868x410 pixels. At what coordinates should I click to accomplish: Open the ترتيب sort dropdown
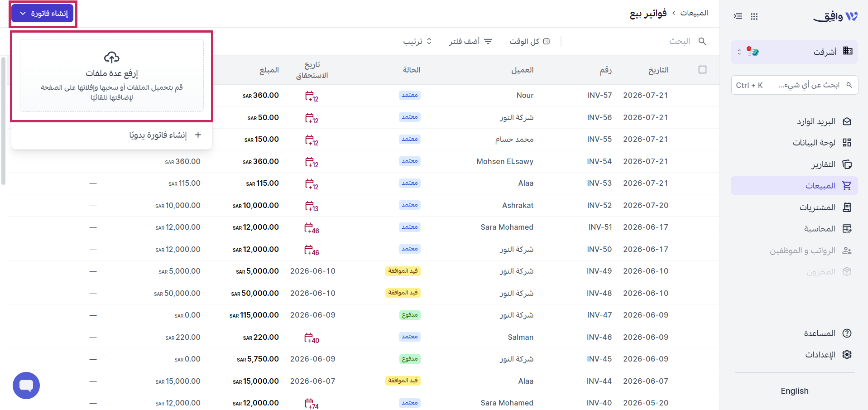coord(417,41)
